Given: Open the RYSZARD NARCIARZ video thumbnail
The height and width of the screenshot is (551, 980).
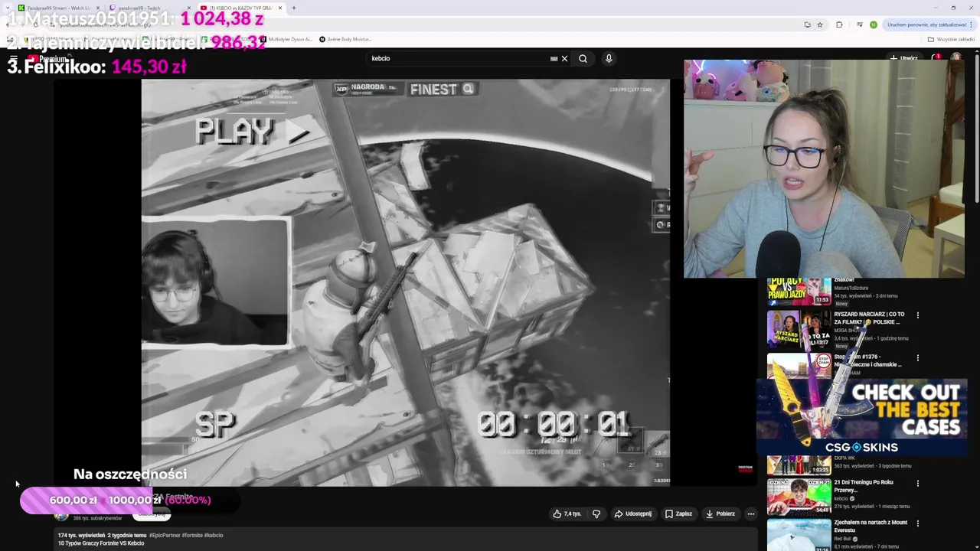Looking at the screenshot, I should (799, 328).
